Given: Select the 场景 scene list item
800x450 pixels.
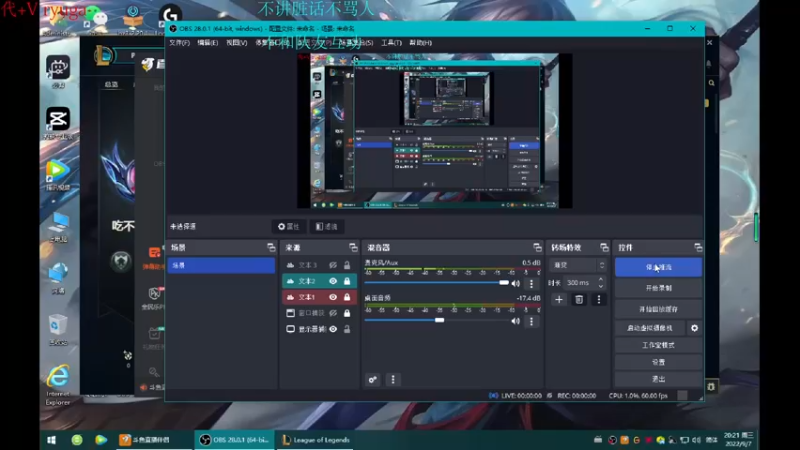Looking at the screenshot, I should [221, 265].
